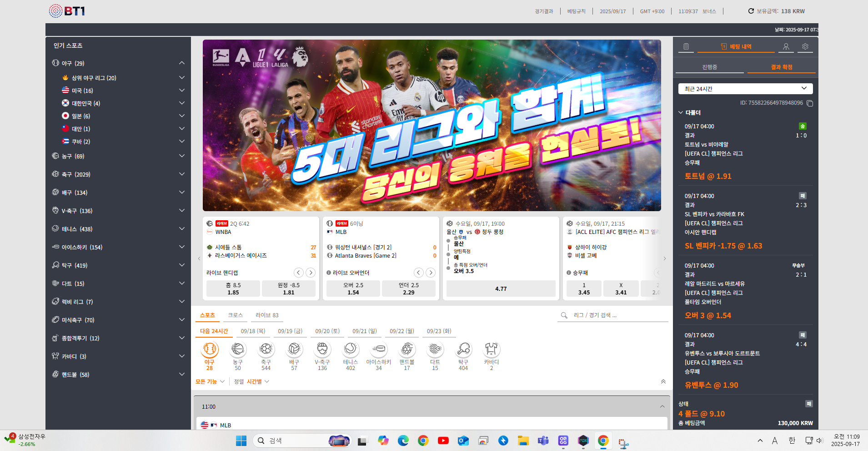
Task: Switch to the 크로스 tab
Action: coord(235,315)
